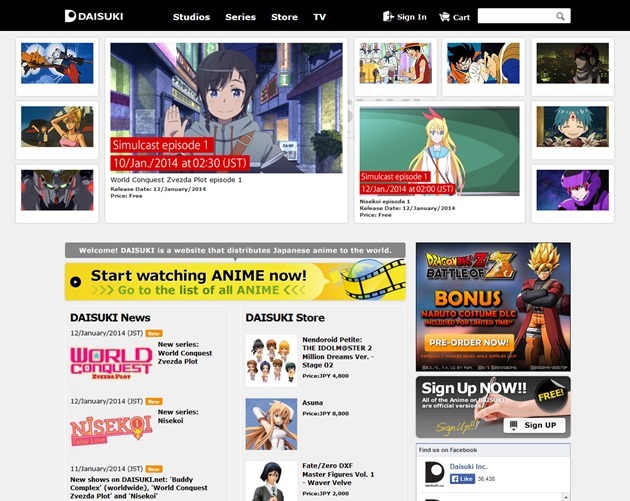This screenshot has width=630, height=501.
Task: Open the New shows on DAISUKI.net news headline
Action: [x=139, y=488]
